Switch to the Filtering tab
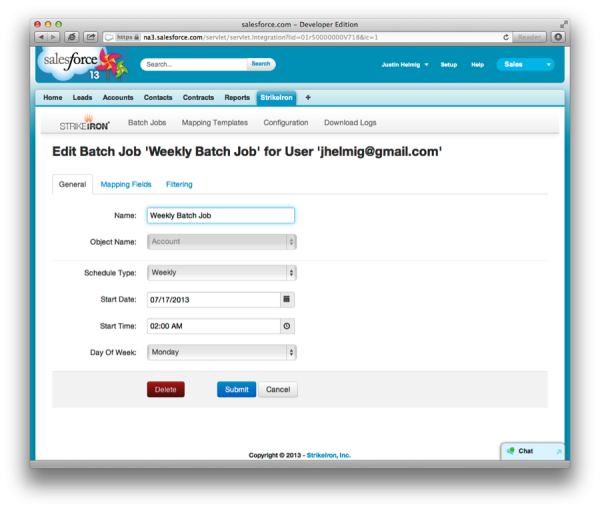 point(179,184)
